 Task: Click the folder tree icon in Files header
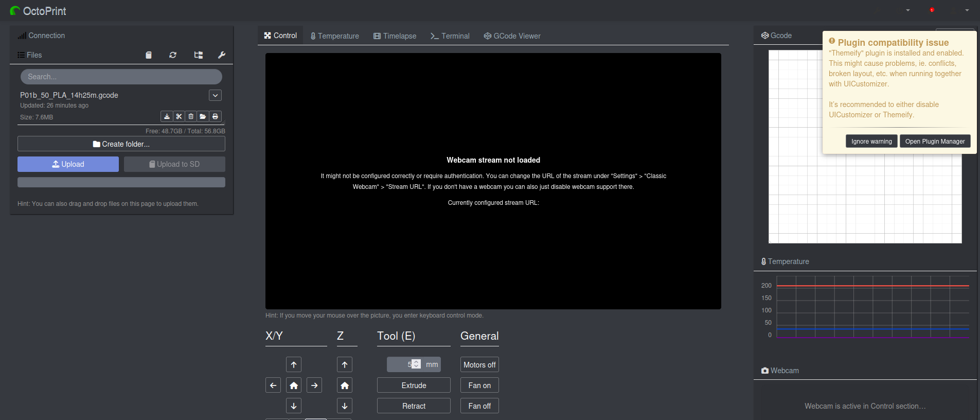point(198,55)
